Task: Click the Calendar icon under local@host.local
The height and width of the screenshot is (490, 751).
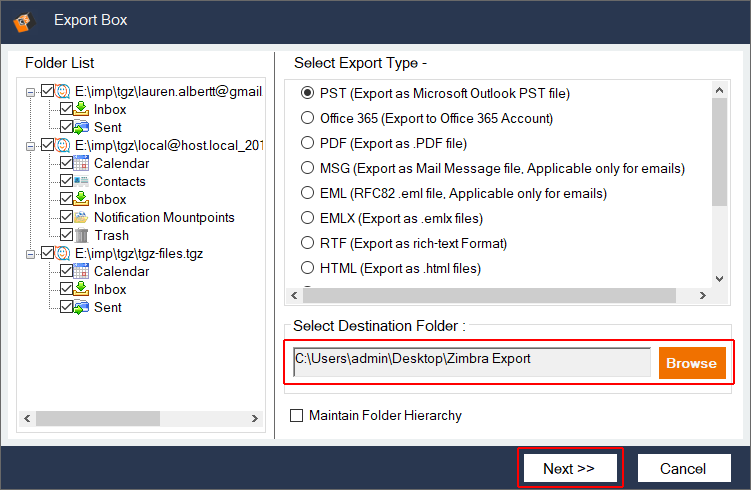Action: (x=82, y=164)
